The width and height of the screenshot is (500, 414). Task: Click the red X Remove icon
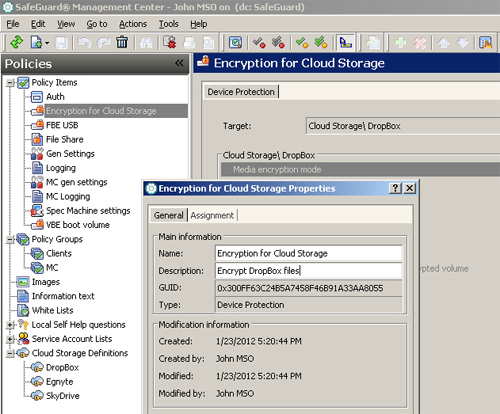coord(420,43)
